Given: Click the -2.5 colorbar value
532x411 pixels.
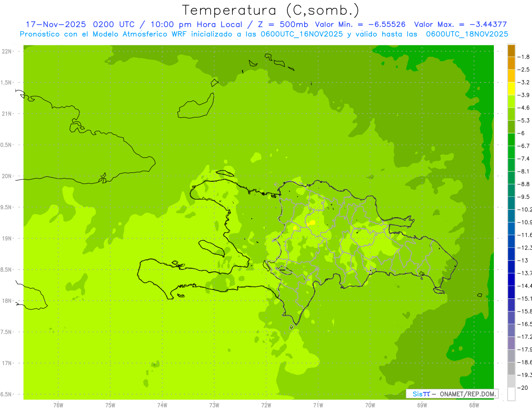Looking at the screenshot, I should (524, 70).
